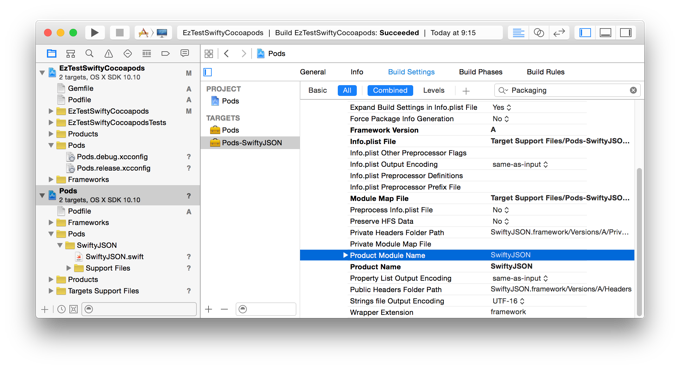Show the Version editor
The height and width of the screenshot is (369, 680).
[559, 33]
